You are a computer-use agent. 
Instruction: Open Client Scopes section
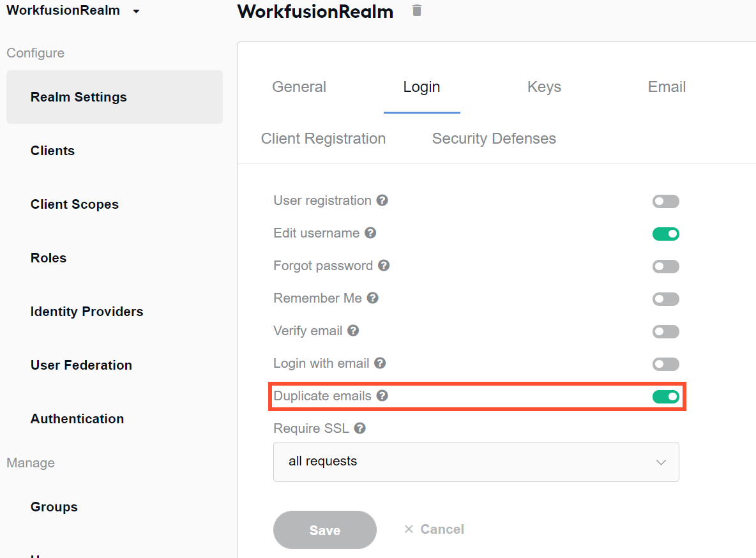point(75,204)
